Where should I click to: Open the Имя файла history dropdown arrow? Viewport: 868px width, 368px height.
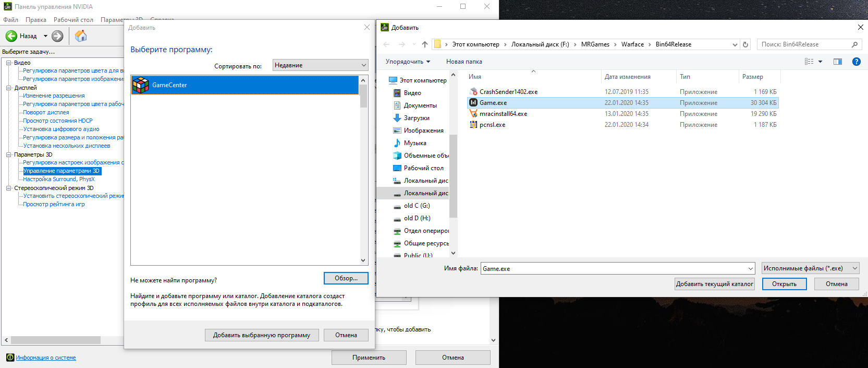(750, 269)
